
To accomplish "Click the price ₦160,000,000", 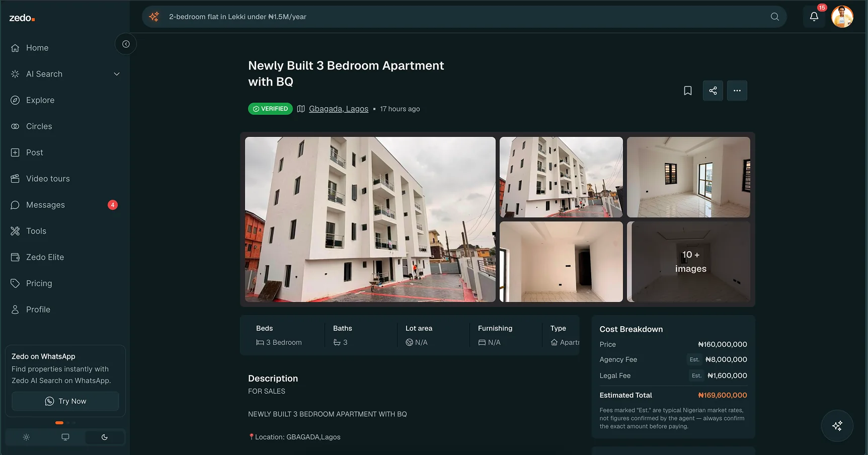I will tap(723, 344).
